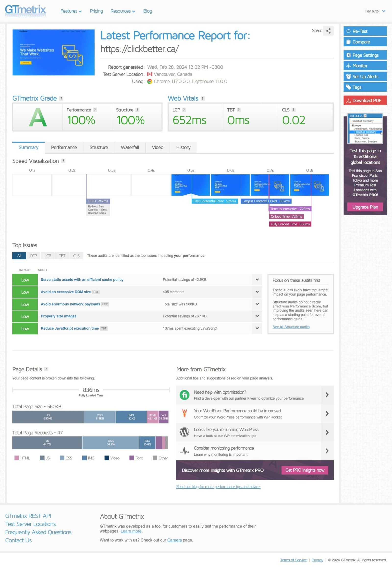This screenshot has width=392, height=568.
Task: Click the help icon beside Page Details
Action: click(46, 369)
